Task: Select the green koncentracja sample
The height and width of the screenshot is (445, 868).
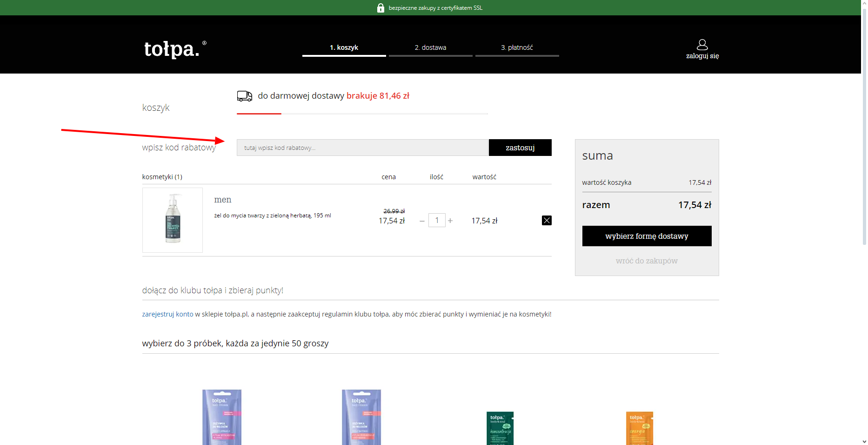Action: 500,428
